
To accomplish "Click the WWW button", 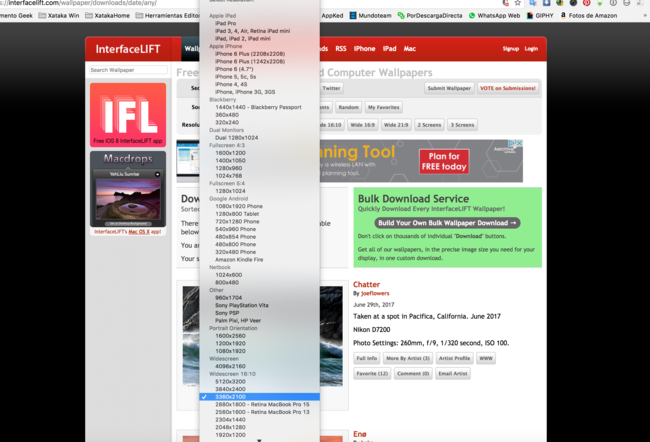I will click(x=486, y=358).
